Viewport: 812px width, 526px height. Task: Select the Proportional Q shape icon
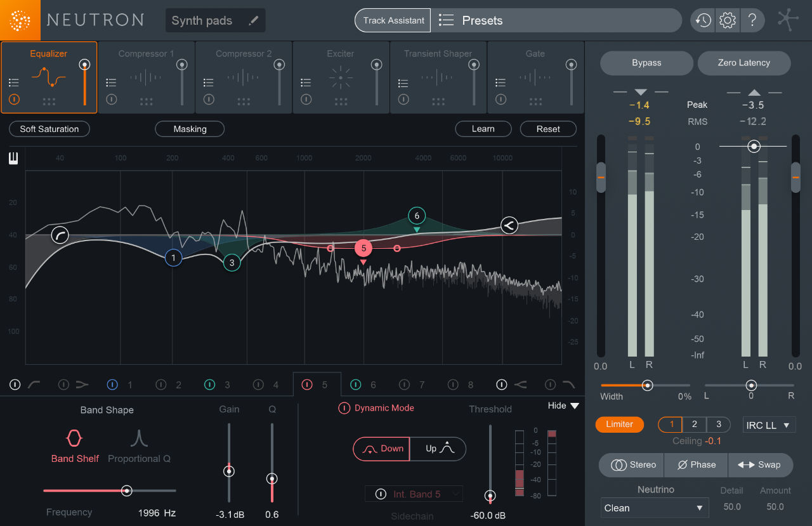click(139, 438)
